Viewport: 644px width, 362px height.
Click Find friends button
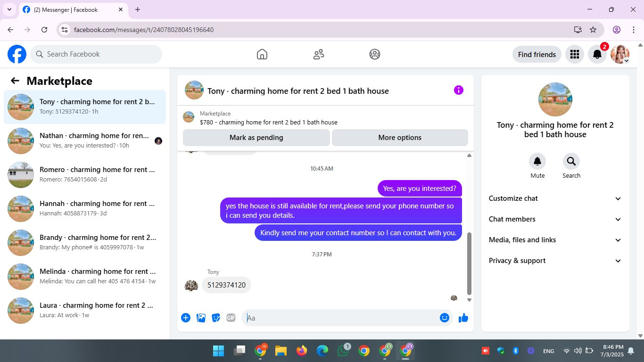click(x=537, y=54)
